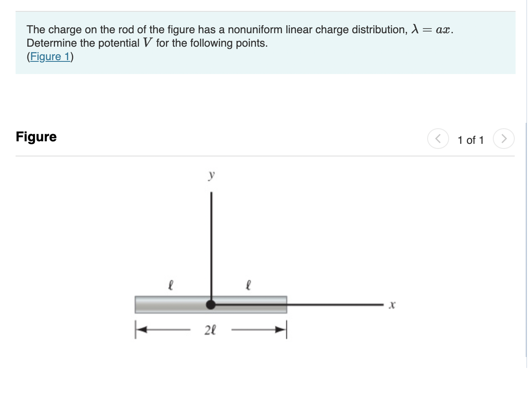Click the divider line below the Figure heading
This screenshot has width=532, height=397.
pos(265,156)
